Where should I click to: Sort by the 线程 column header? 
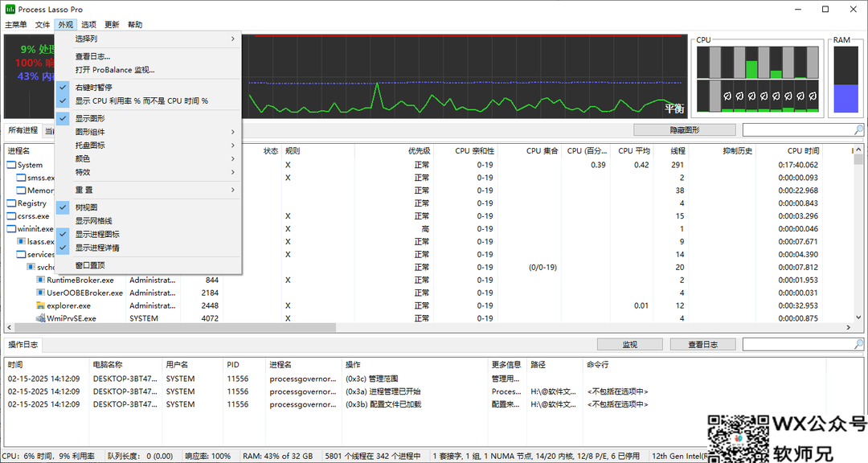pyautogui.click(x=671, y=150)
